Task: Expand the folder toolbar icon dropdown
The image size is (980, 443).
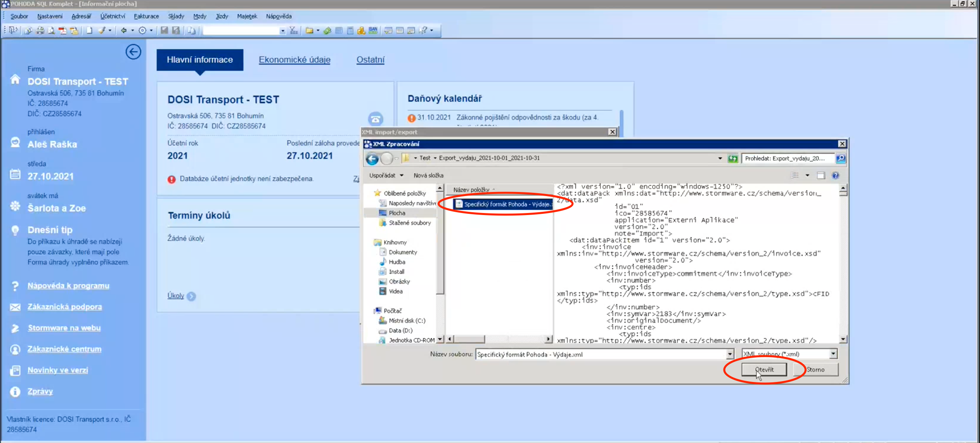Action: point(318,30)
